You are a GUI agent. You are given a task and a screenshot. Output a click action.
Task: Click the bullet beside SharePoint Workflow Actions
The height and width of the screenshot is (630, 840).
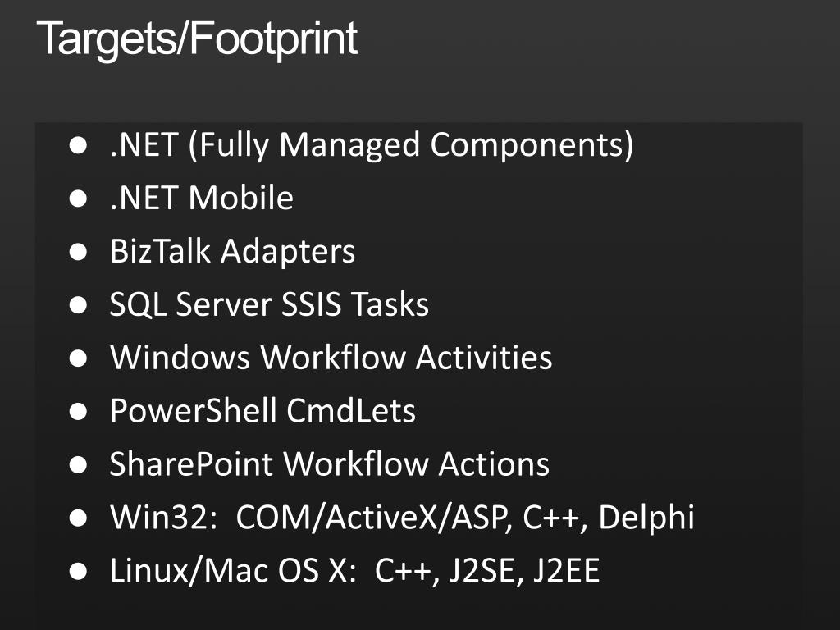(x=78, y=464)
